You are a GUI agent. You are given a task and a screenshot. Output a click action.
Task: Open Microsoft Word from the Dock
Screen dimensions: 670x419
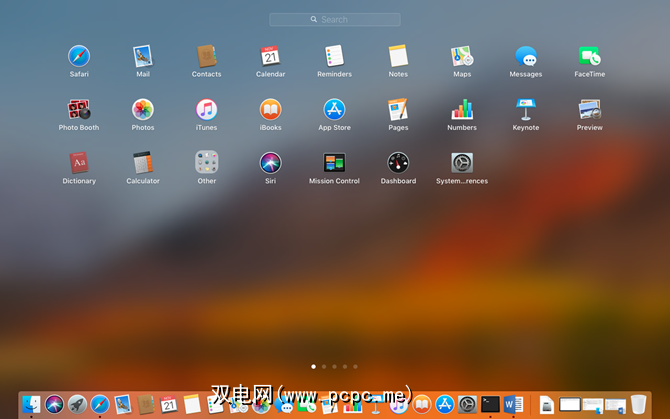(513, 404)
